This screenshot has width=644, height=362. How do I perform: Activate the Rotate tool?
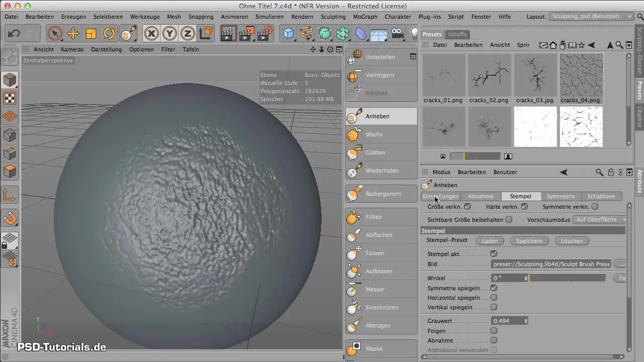click(109, 34)
